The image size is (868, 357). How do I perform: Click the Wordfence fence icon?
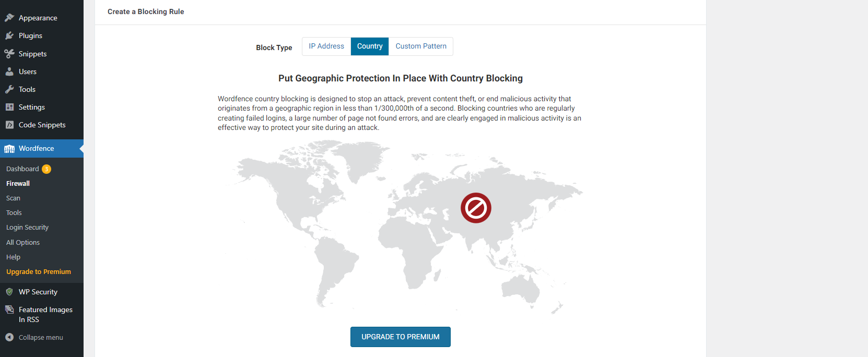coord(9,149)
